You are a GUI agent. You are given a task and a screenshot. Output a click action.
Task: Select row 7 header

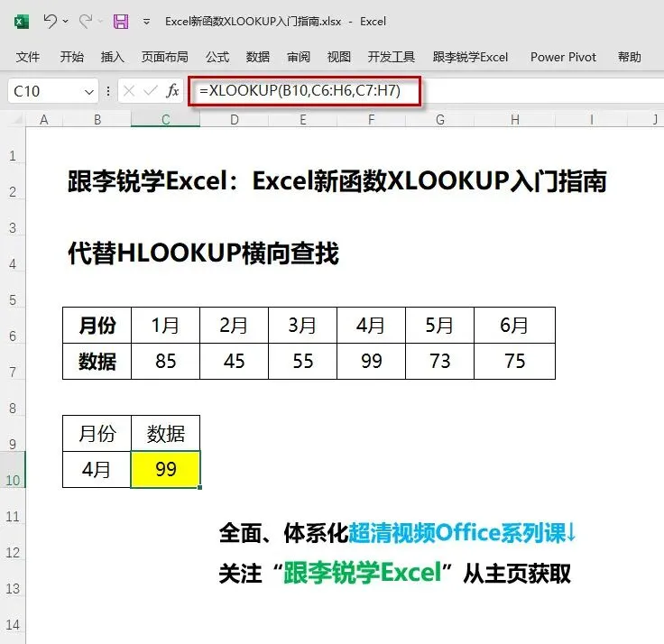13,361
